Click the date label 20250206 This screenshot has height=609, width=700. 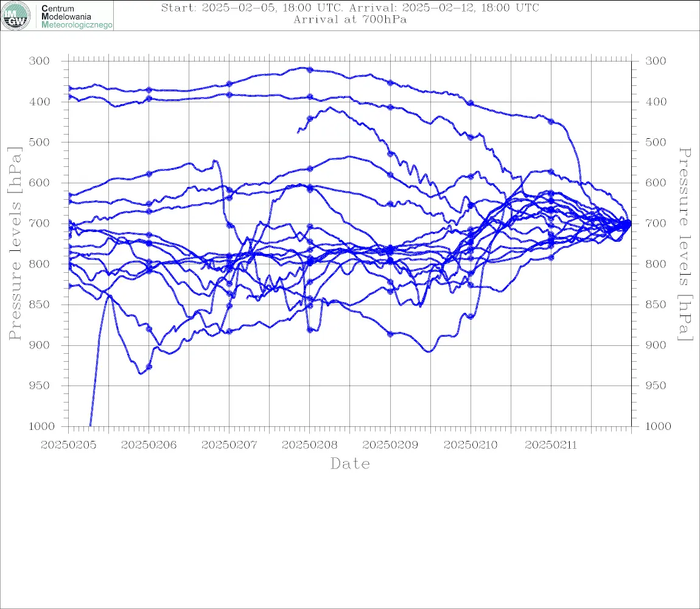click(x=149, y=445)
